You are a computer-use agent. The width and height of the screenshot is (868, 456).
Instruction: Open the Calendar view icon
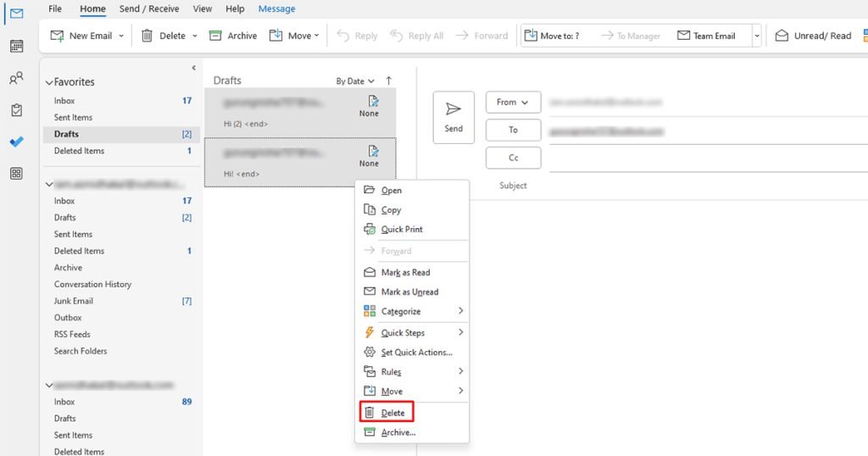tap(17, 46)
